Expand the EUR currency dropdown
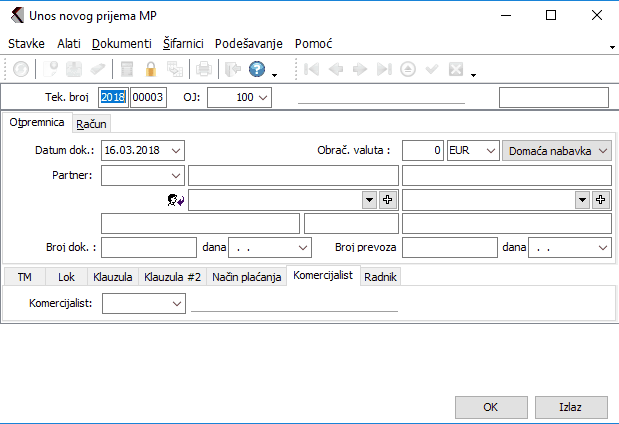The height and width of the screenshot is (424, 619). click(x=489, y=150)
